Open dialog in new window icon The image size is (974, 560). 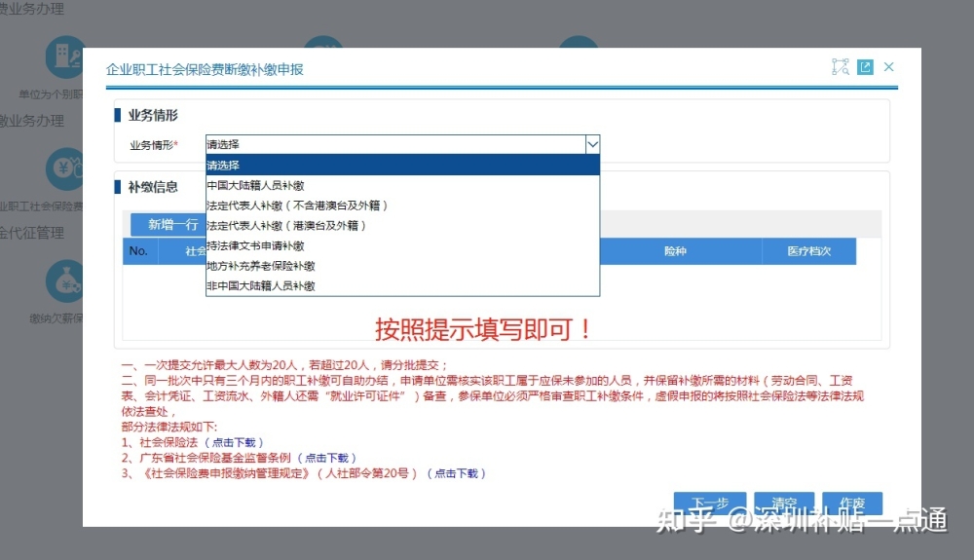865,67
